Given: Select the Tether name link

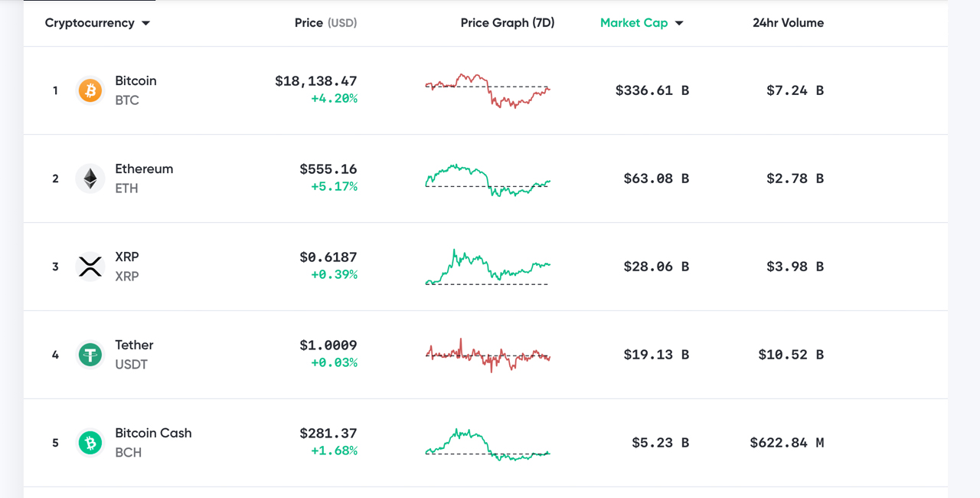Looking at the screenshot, I should 134,345.
